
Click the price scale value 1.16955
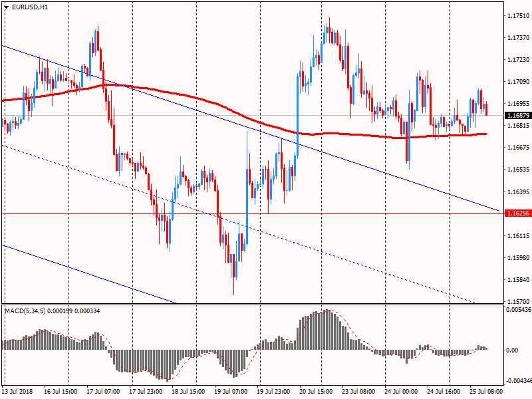518,104
